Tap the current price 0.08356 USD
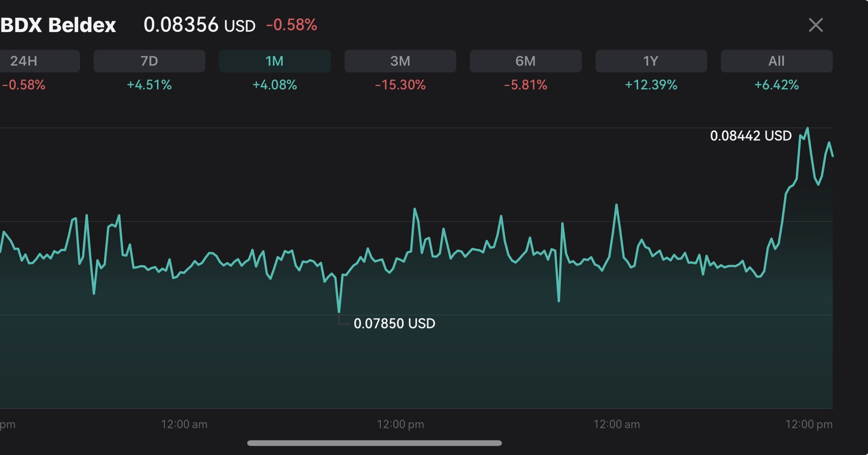 [199, 25]
